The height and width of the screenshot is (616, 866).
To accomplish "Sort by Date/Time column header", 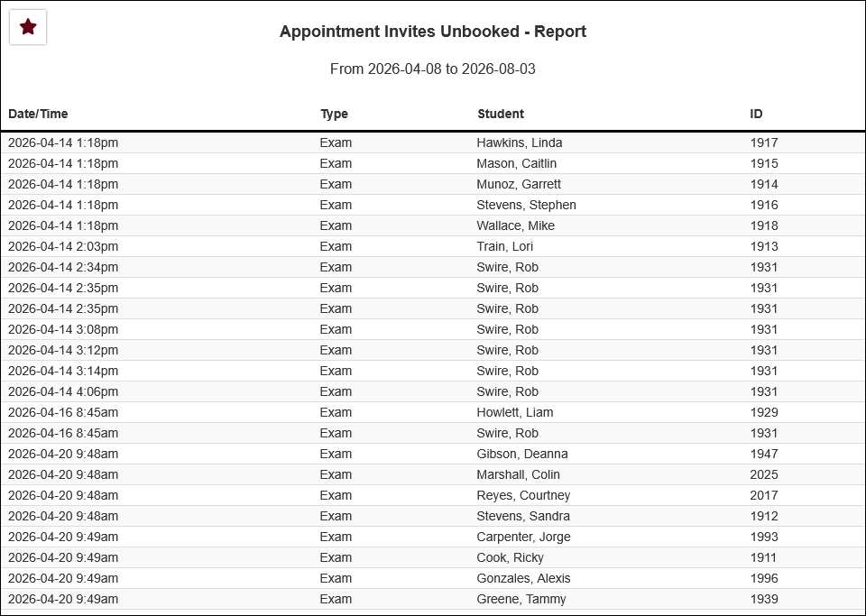I will pos(38,114).
